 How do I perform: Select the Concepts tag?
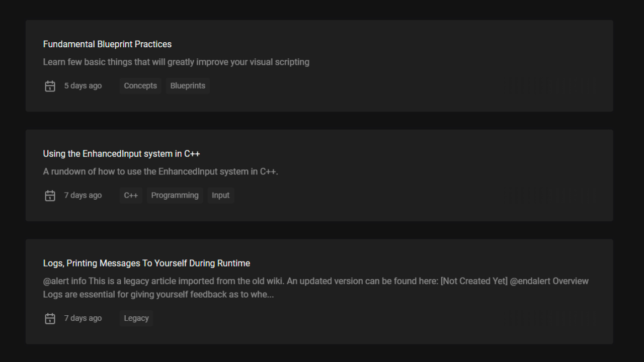140,85
